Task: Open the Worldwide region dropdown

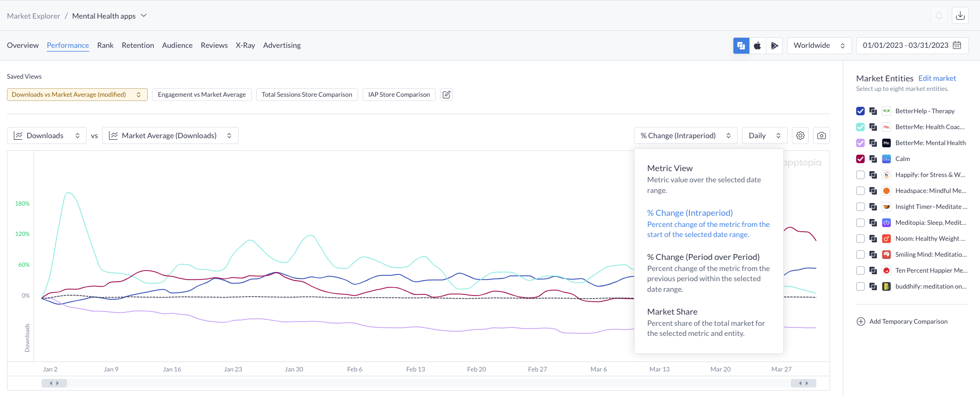Action: point(818,46)
